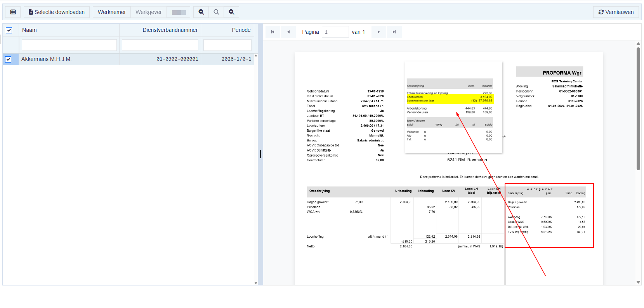
Task: Click the Pagina number input
Action: [x=335, y=32]
